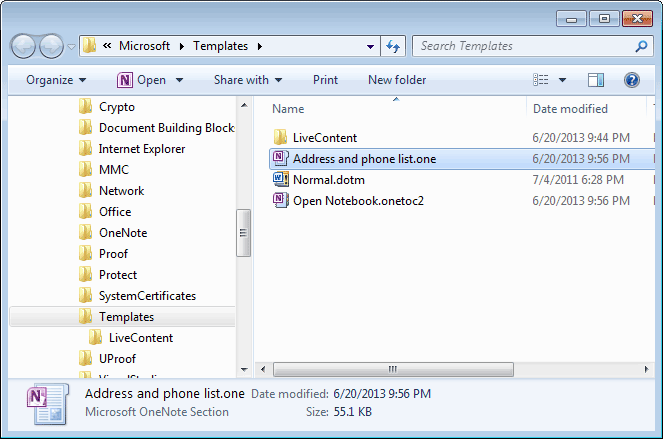Click date 6/20/2013 9:44 PM cell

coord(581,138)
